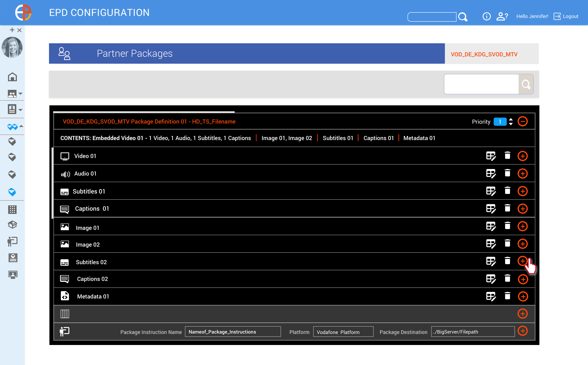Select the blue highlighted package icon in sidebar
The width and height of the screenshot is (588, 365).
12,192
